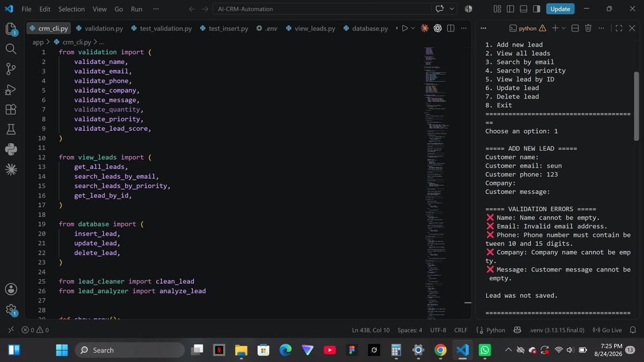Switch to the .env tab
The height and width of the screenshot is (362, 644).
pyautogui.click(x=267, y=28)
